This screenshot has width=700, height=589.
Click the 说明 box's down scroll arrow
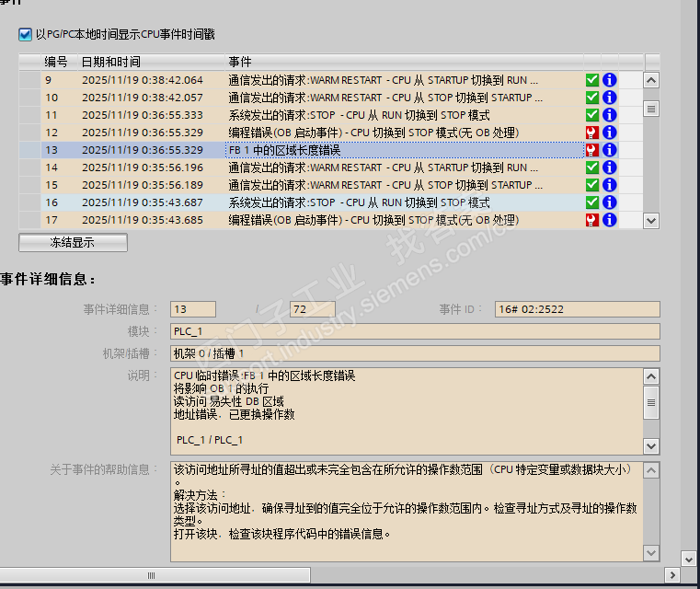click(x=651, y=445)
